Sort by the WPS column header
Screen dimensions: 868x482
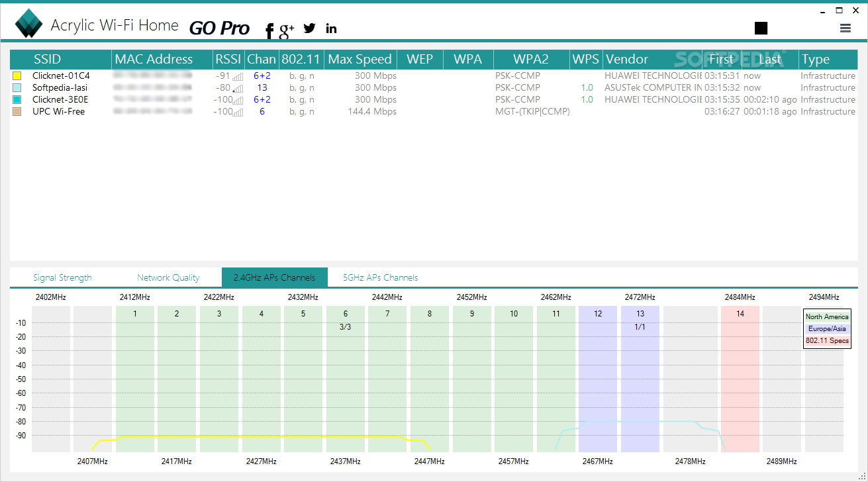point(586,59)
